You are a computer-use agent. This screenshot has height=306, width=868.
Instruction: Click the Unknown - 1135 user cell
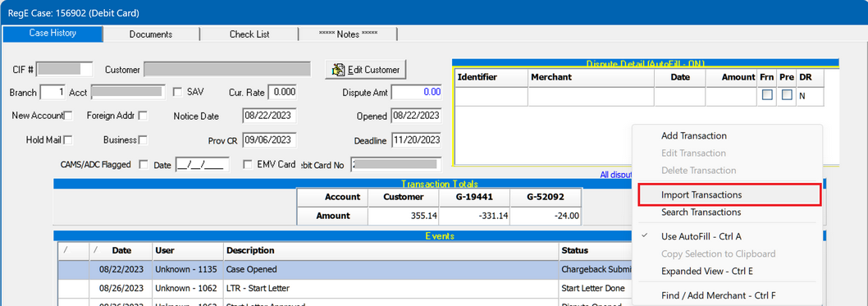(188, 269)
